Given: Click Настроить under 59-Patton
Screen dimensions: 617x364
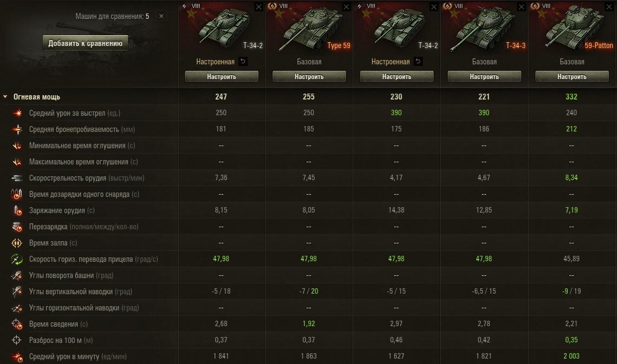Looking at the screenshot, I should click(572, 76).
